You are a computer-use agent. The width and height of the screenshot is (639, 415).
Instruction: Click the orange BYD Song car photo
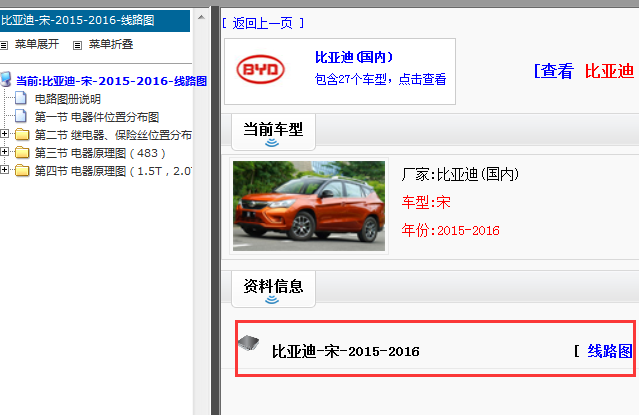tap(309, 206)
